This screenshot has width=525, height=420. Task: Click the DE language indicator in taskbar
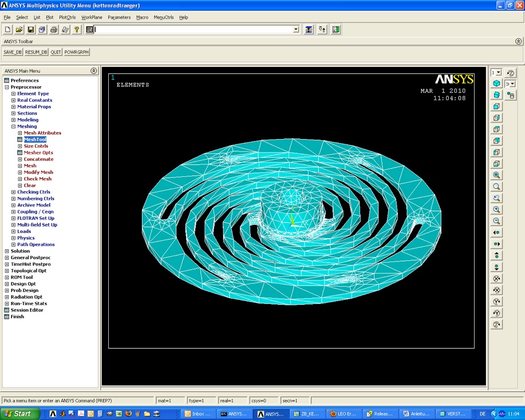(x=483, y=414)
